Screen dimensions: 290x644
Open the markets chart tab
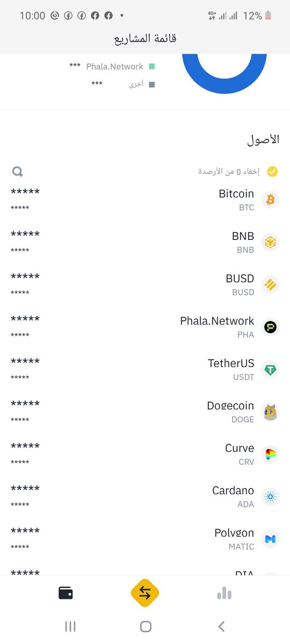click(224, 593)
